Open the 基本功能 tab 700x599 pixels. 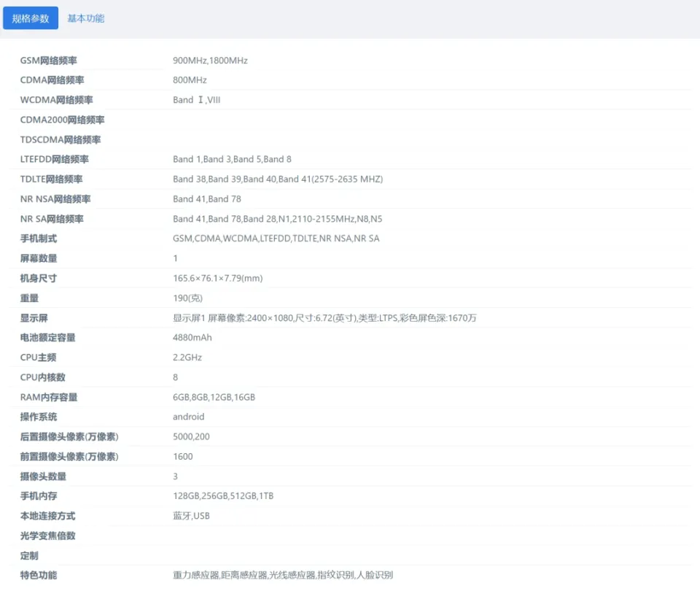(85, 18)
